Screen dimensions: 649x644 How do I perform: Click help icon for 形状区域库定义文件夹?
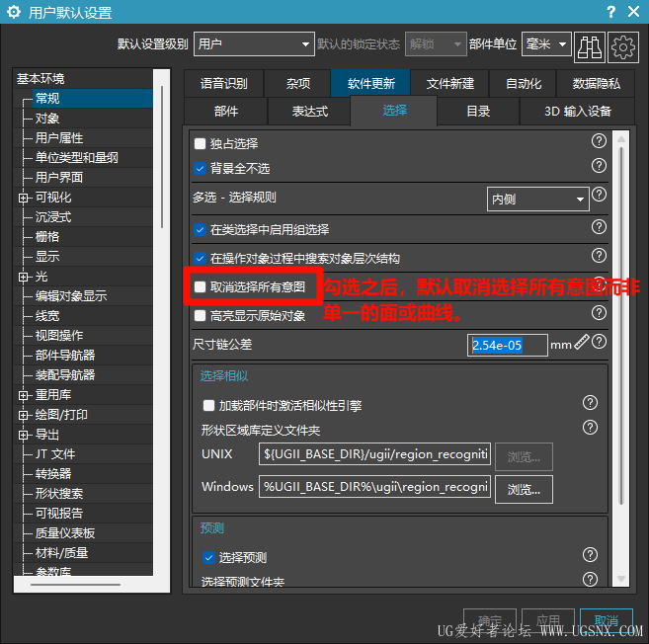click(590, 427)
